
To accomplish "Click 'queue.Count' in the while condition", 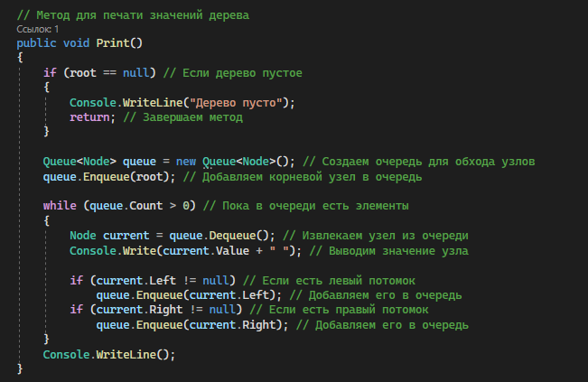I will (x=126, y=206).
